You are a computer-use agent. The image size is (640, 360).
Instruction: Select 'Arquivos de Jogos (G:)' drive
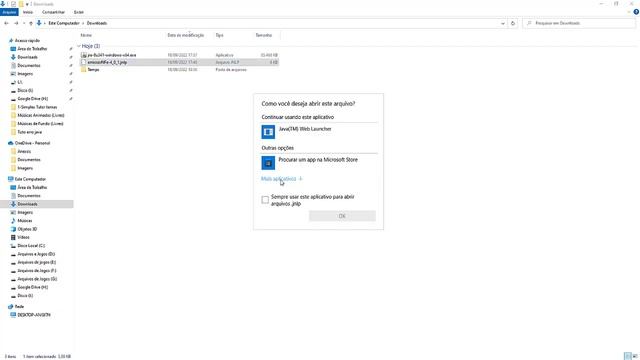(37, 279)
